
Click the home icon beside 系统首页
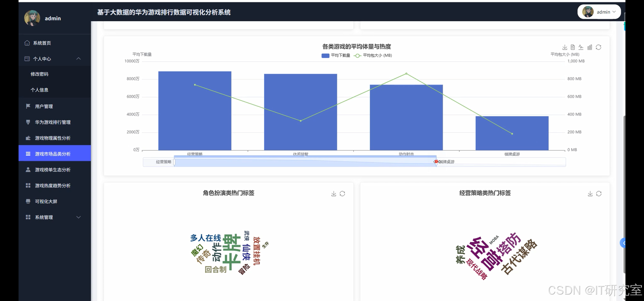click(x=27, y=43)
